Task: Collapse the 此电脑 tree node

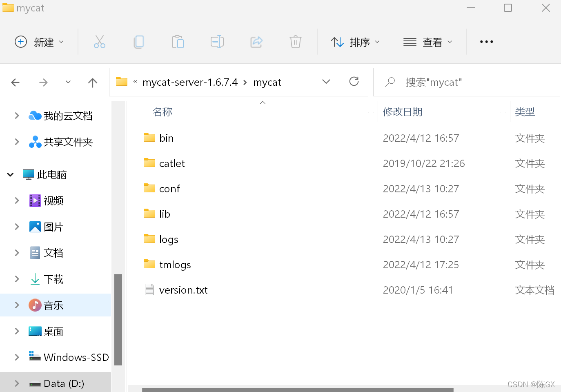Action: point(11,175)
